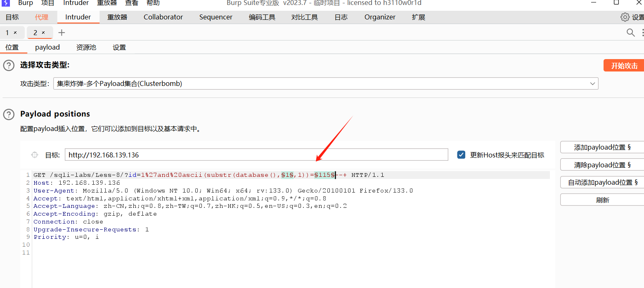Screen dimensions: 644x288
Task: Click the 开始攻击 button
Action: [x=624, y=65]
